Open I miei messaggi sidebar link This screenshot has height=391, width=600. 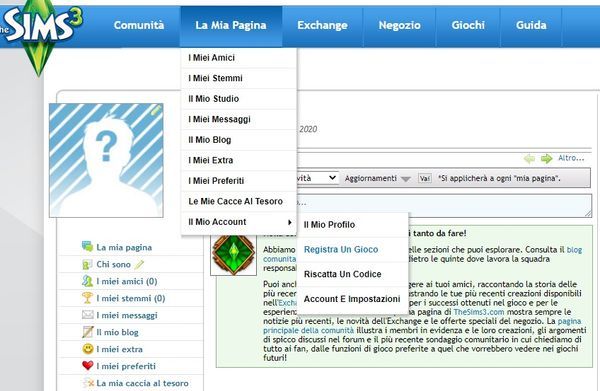click(127, 315)
